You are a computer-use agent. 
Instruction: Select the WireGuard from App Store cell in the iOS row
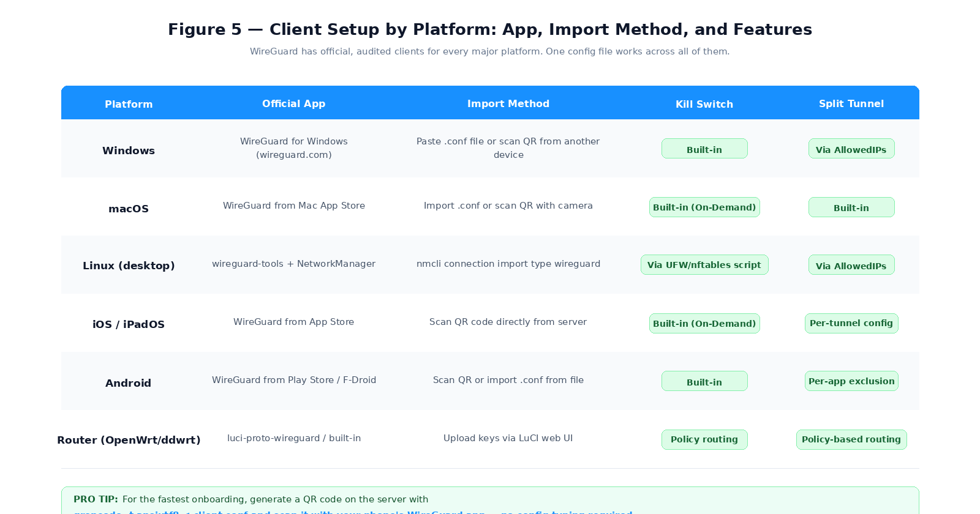coord(294,322)
